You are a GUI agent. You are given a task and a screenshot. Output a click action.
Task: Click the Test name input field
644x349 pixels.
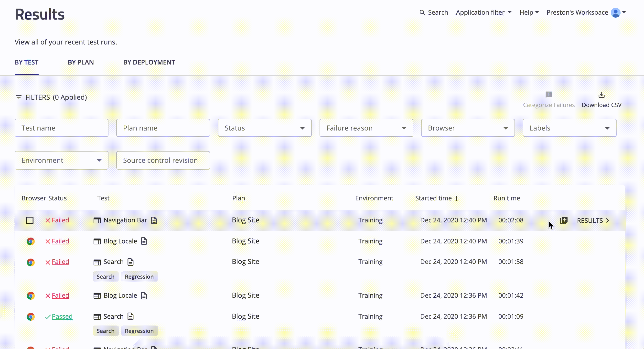point(61,128)
